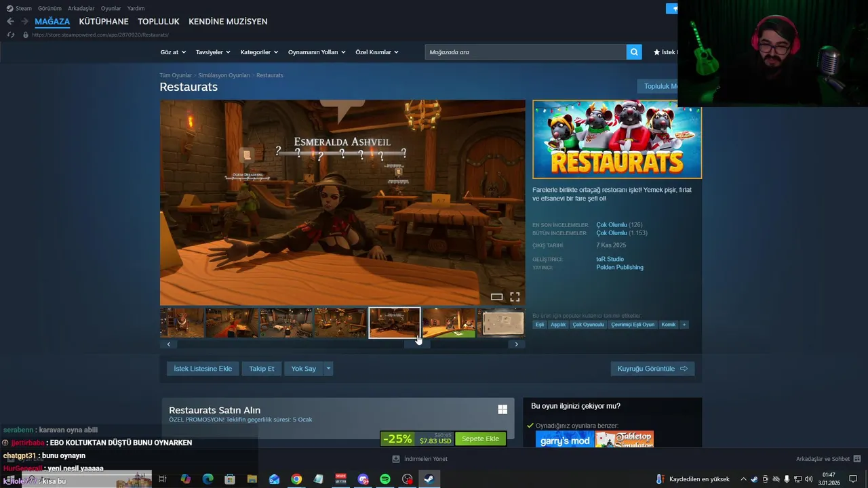Select the currently highlighted screenshot thumbnail
This screenshot has width=868, height=488.
pos(395,323)
